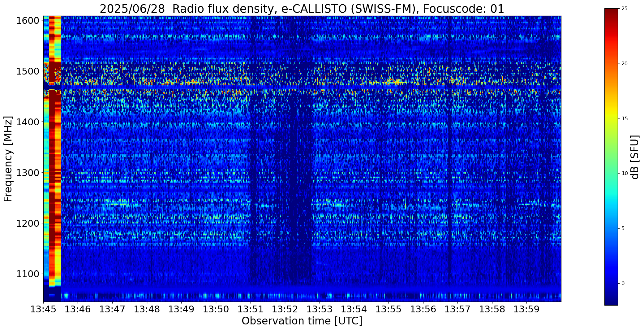
Task: Click the 13:48 time tick label
Action: coord(147,309)
